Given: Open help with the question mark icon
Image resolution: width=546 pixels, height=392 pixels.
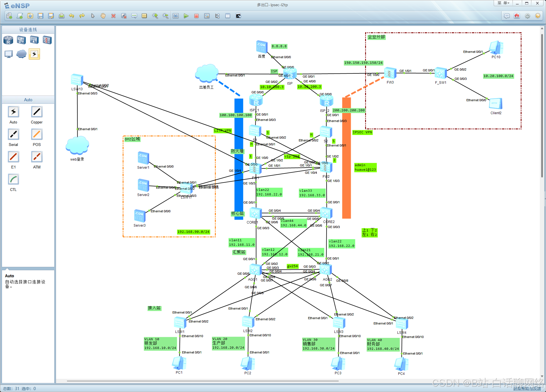Looking at the screenshot, I should pyautogui.click(x=538, y=16).
